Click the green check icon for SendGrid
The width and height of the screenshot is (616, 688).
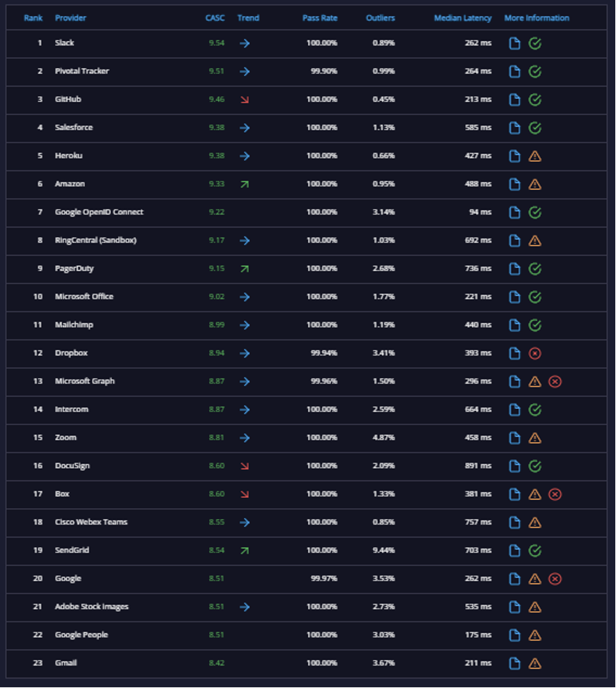click(x=535, y=551)
